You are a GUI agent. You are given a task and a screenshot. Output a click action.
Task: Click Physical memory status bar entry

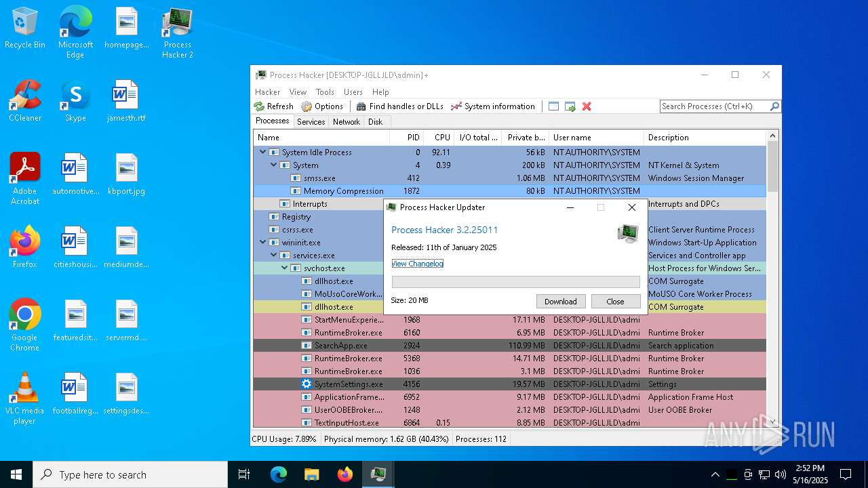[387, 439]
